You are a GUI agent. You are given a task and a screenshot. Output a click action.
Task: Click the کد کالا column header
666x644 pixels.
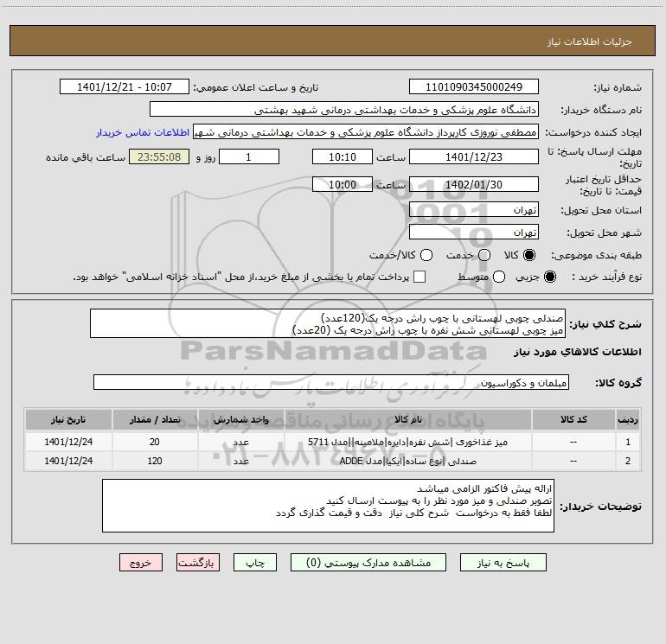[573, 419]
